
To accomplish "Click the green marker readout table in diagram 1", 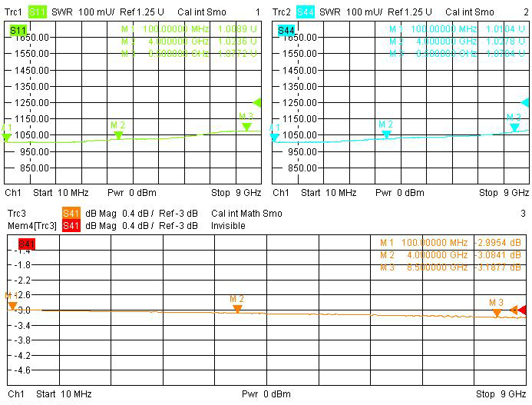I will point(190,41).
